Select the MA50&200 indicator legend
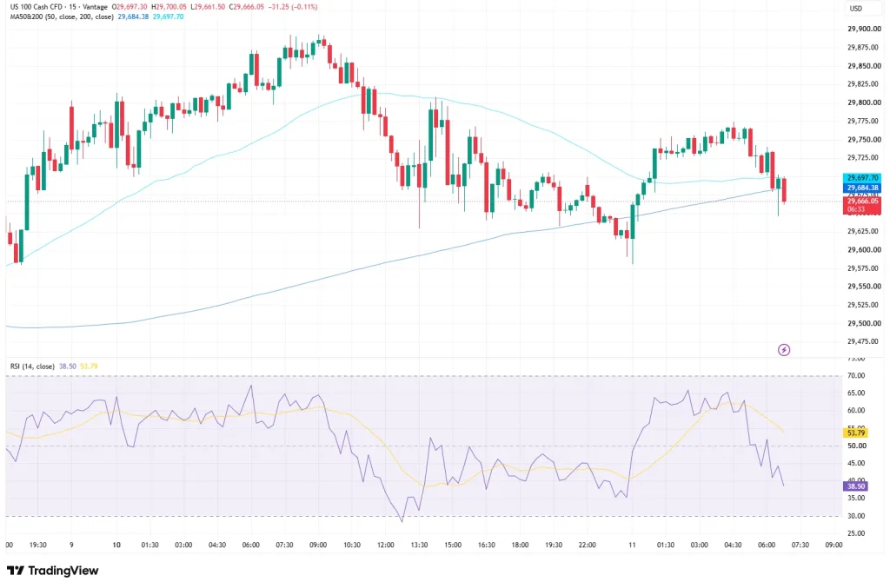The height and width of the screenshot is (588, 890). [63, 17]
